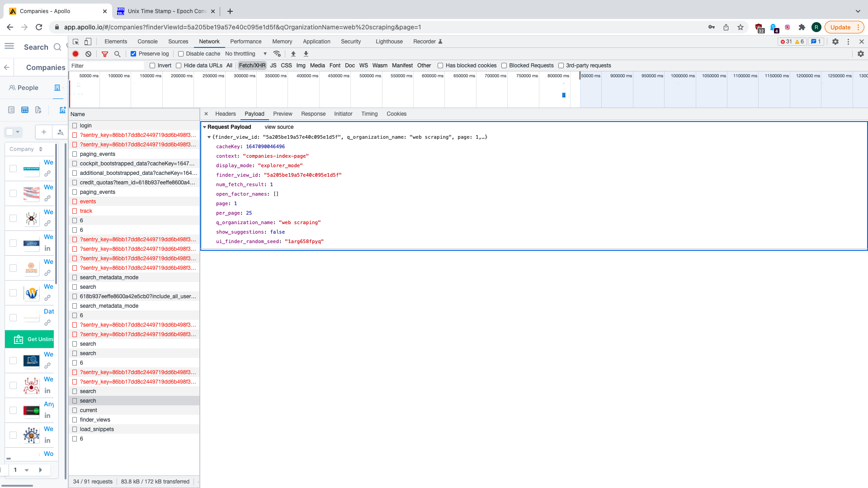Image resolution: width=868 pixels, height=488 pixels.
Task: Collapse the payload JSON object
Action: [x=209, y=137]
